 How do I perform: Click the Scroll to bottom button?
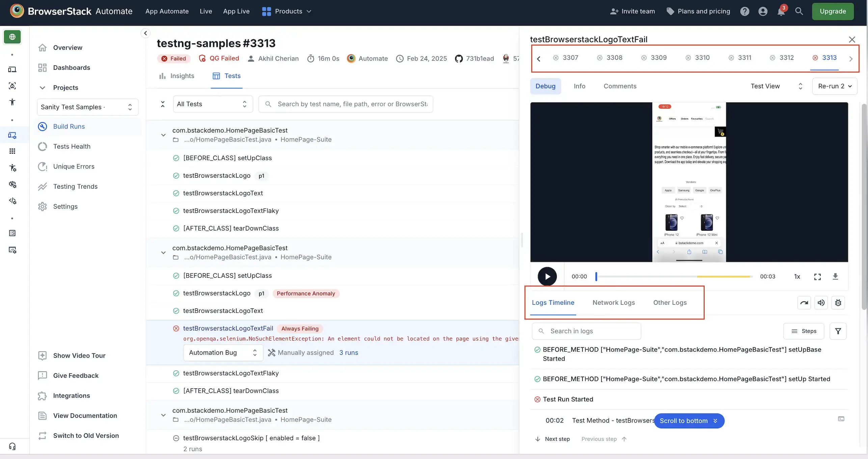point(689,421)
